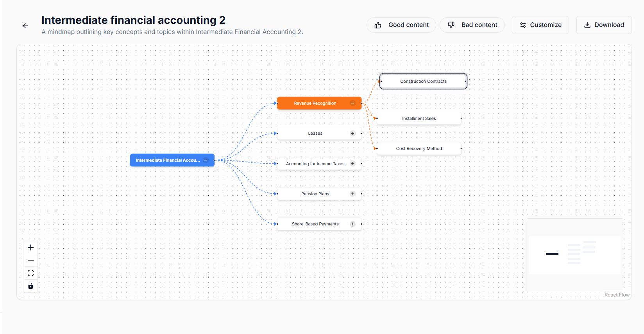The height and width of the screenshot is (334, 644).
Task: Download the mindmap
Action: 604,25
